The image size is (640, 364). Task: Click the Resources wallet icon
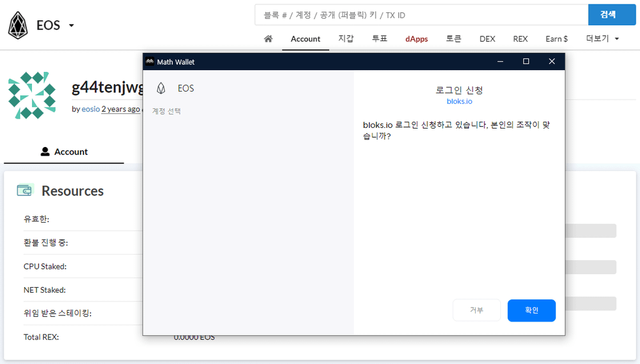[25, 191]
